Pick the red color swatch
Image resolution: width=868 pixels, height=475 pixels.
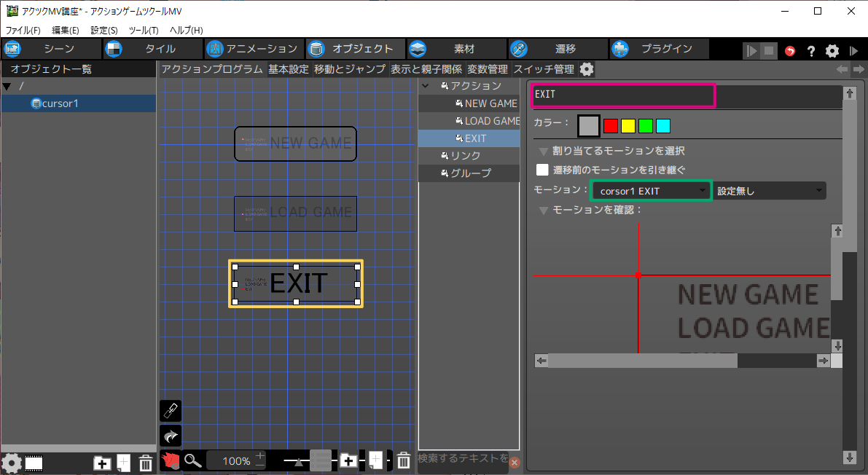[611, 126]
